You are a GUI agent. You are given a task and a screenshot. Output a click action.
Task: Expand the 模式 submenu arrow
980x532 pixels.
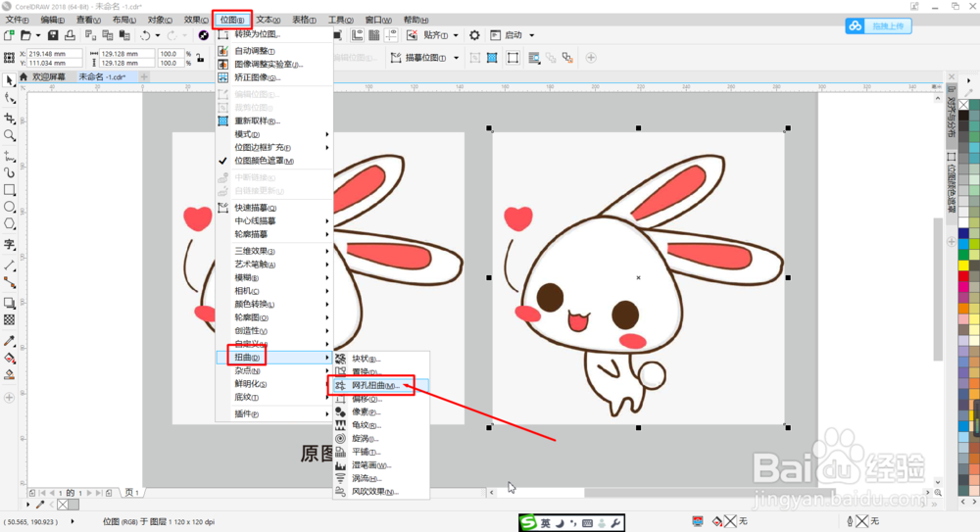coord(327,134)
